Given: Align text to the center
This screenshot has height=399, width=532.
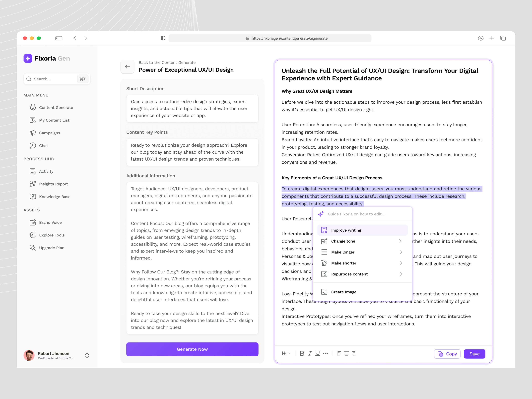Looking at the screenshot, I should (x=346, y=353).
